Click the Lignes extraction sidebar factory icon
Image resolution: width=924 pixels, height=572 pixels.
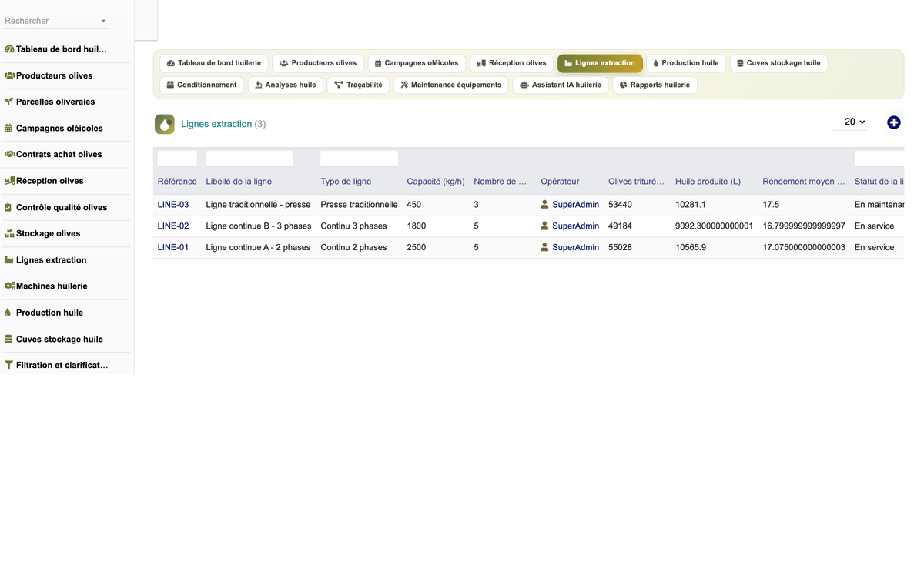click(9, 259)
